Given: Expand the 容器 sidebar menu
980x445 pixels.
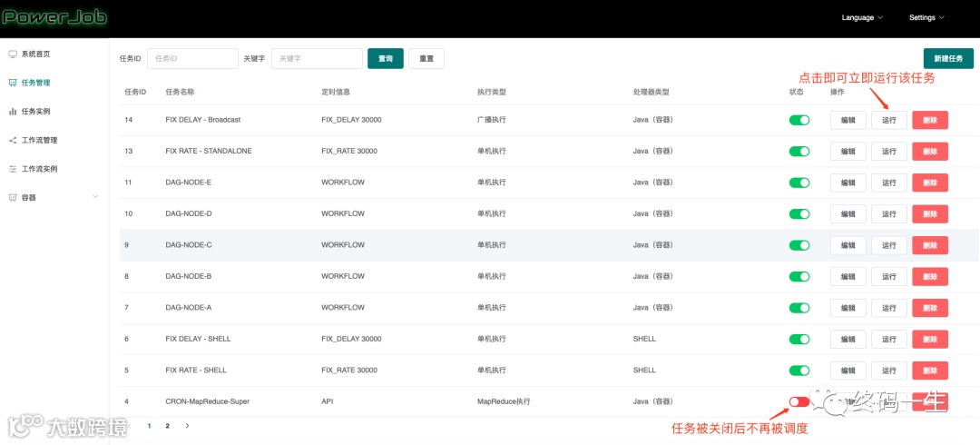Looking at the screenshot, I should point(54,197).
